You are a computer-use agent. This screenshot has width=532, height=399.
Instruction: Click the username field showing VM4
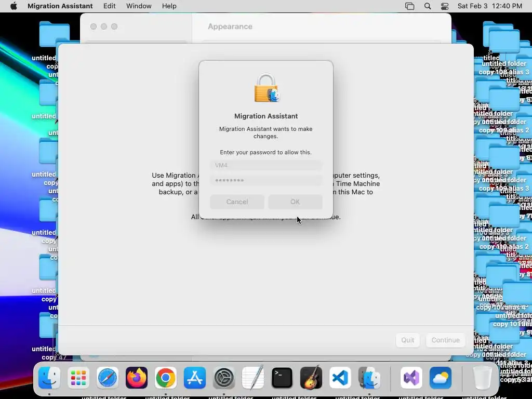tap(266, 165)
